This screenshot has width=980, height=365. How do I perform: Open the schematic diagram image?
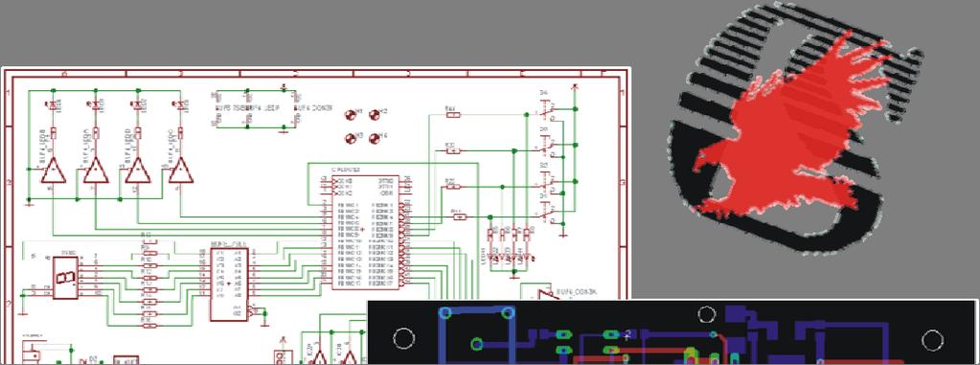click(315, 216)
